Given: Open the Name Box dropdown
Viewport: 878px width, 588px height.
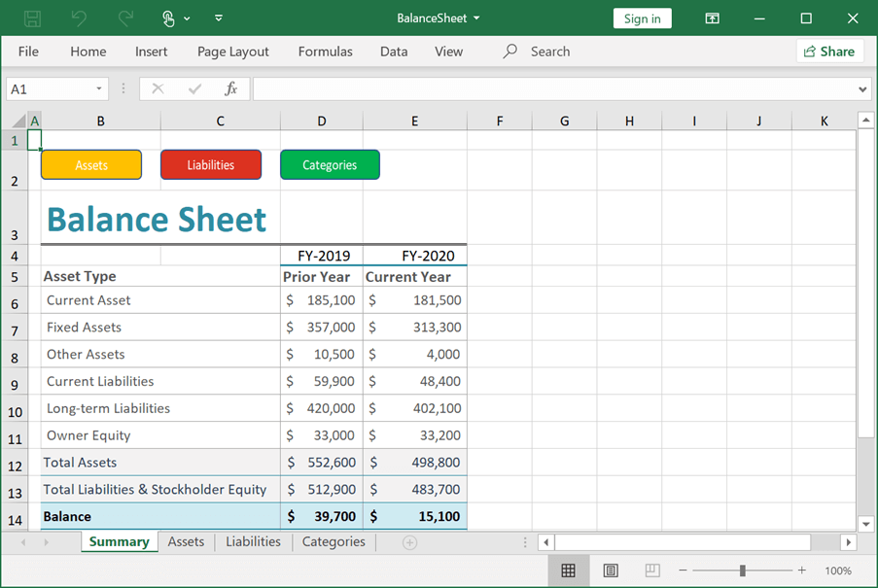Looking at the screenshot, I should click(x=98, y=89).
